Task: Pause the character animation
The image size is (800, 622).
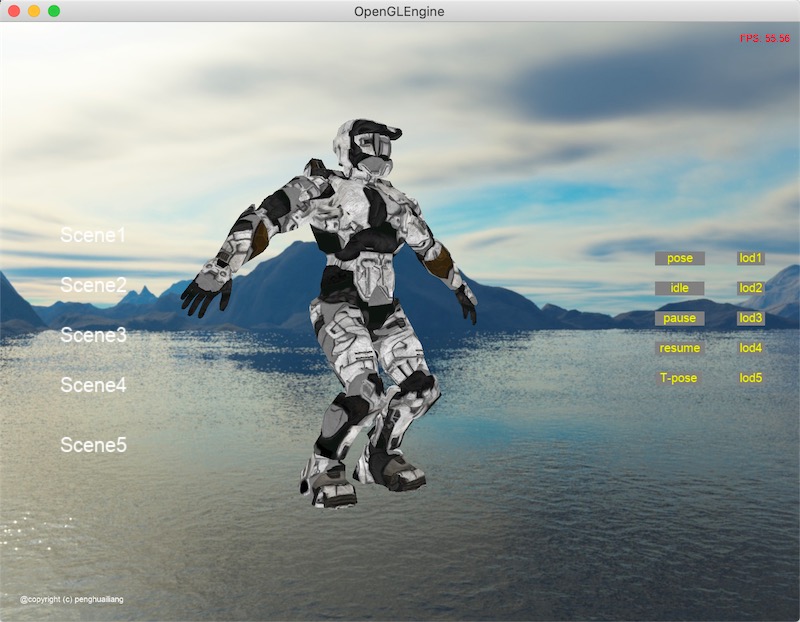Action: pos(680,318)
